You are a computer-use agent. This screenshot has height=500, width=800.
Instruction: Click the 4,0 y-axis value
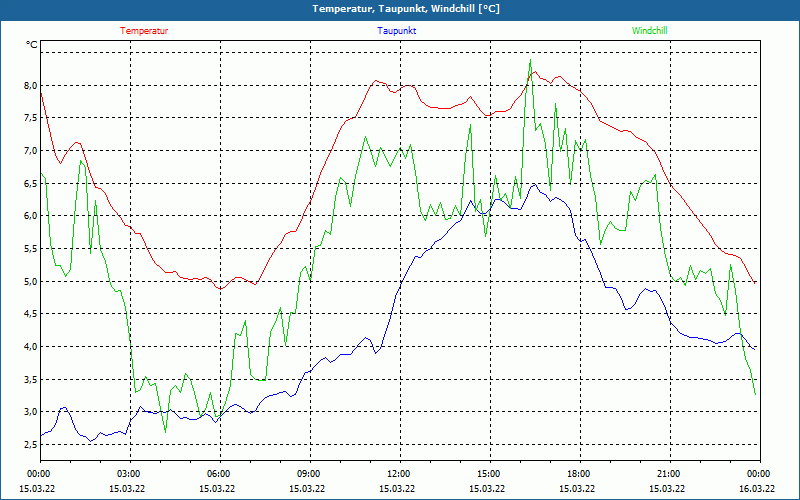point(31,346)
